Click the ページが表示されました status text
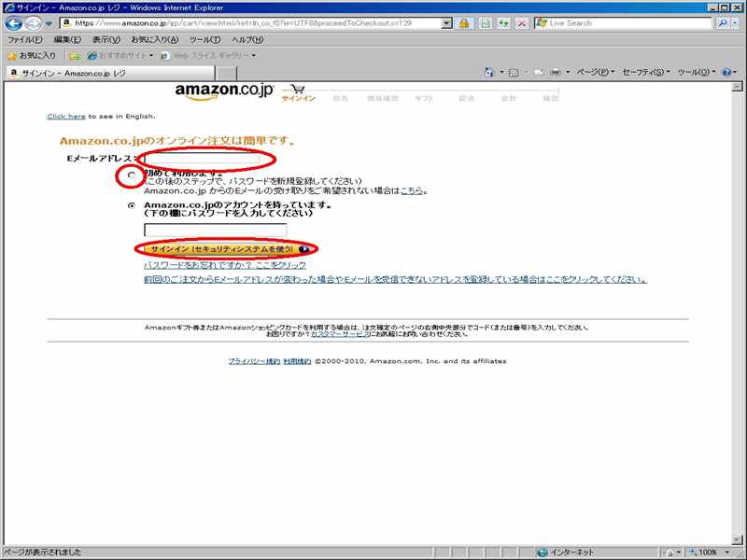The image size is (747, 560). tap(42, 553)
